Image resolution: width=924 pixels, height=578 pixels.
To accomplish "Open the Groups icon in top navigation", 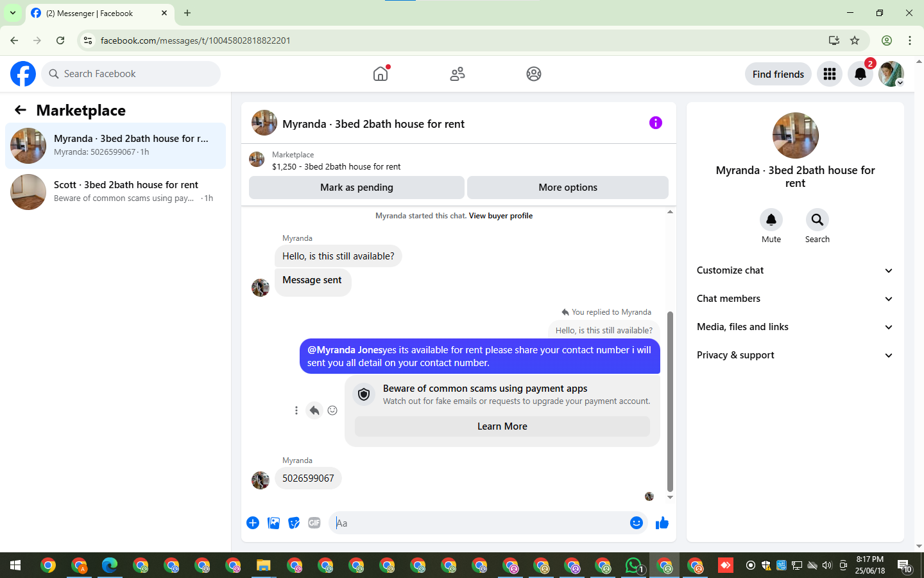I will pos(534,74).
